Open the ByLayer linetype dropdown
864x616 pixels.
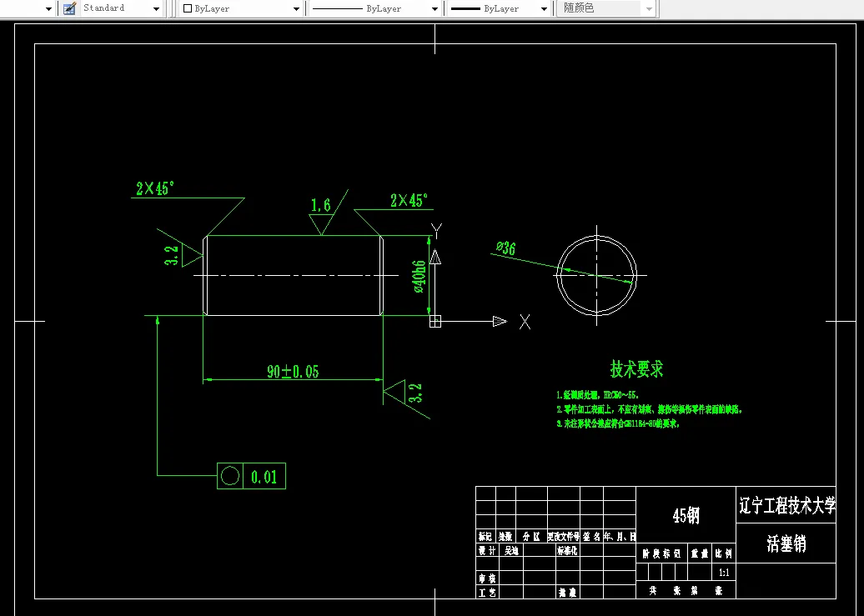tap(435, 9)
